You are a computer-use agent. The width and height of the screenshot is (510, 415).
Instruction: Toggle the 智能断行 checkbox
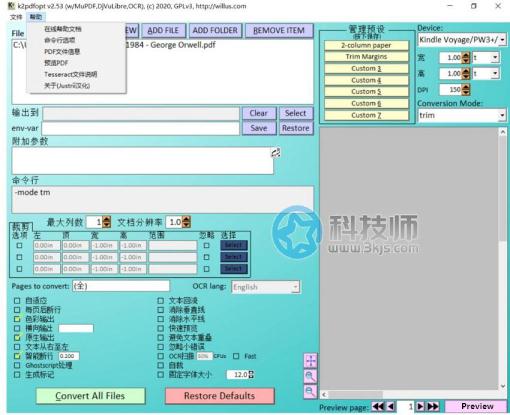[17, 356]
